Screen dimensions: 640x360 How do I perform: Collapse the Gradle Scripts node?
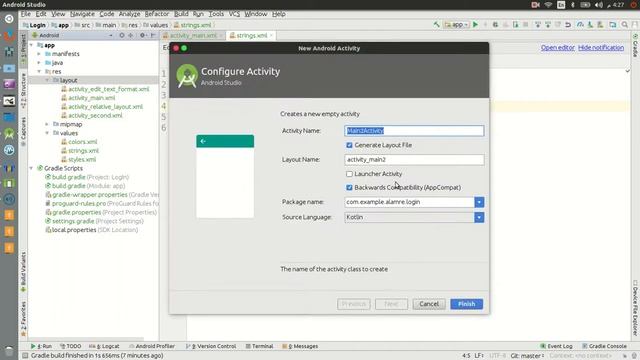pos(31,168)
